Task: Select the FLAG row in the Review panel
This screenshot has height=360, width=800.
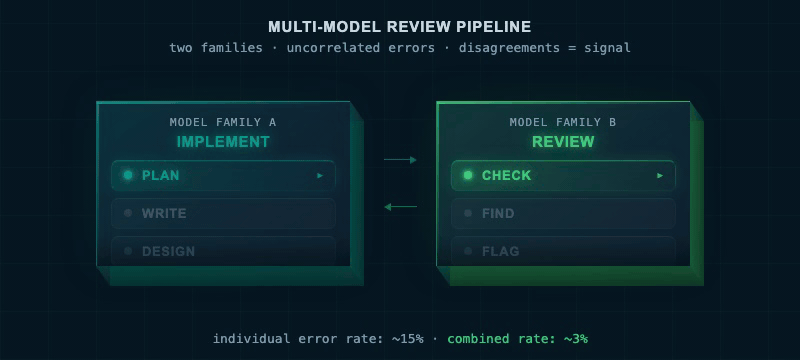Action: (x=563, y=251)
